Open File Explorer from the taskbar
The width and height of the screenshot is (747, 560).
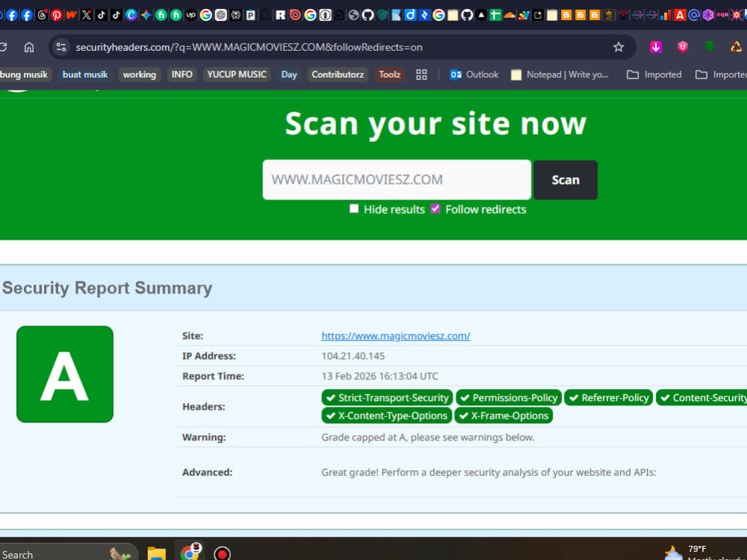coord(157,553)
